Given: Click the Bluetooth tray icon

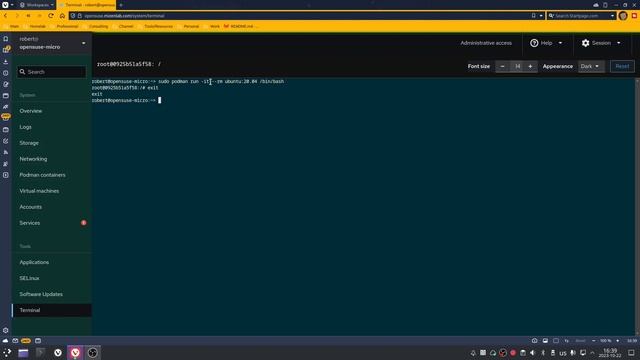Looking at the screenshot, I should point(543,353).
